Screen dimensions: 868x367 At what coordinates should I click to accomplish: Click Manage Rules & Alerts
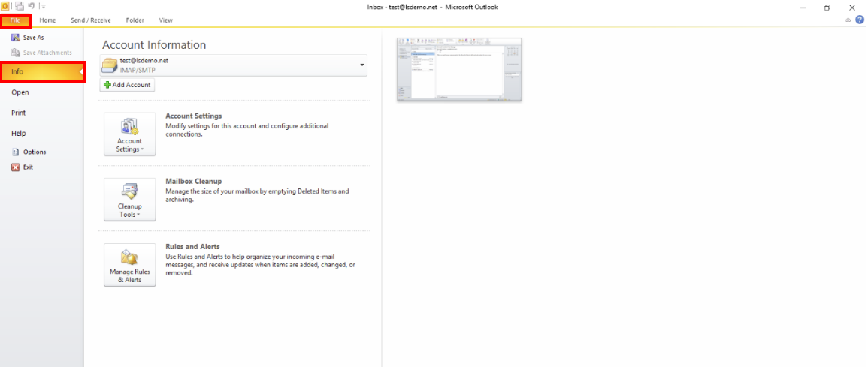pyautogui.click(x=129, y=265)
